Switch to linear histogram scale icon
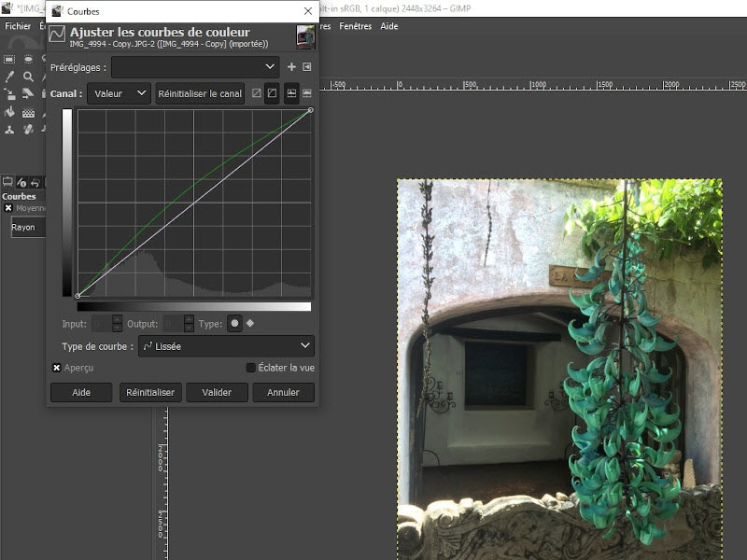 click(291, 93)
